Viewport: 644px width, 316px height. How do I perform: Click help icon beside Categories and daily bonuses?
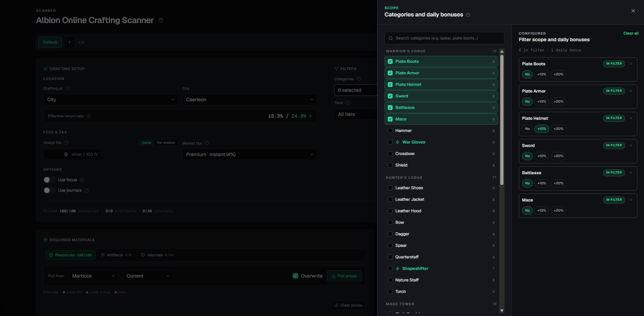coord(468,15)
